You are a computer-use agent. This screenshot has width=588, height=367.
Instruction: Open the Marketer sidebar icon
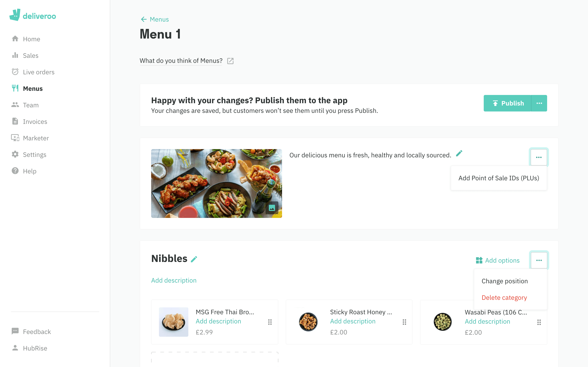coord(15,138)
